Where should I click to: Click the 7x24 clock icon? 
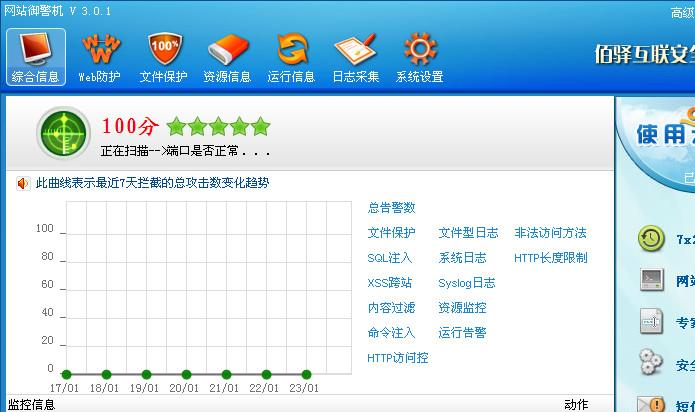[x=651, y=238]
